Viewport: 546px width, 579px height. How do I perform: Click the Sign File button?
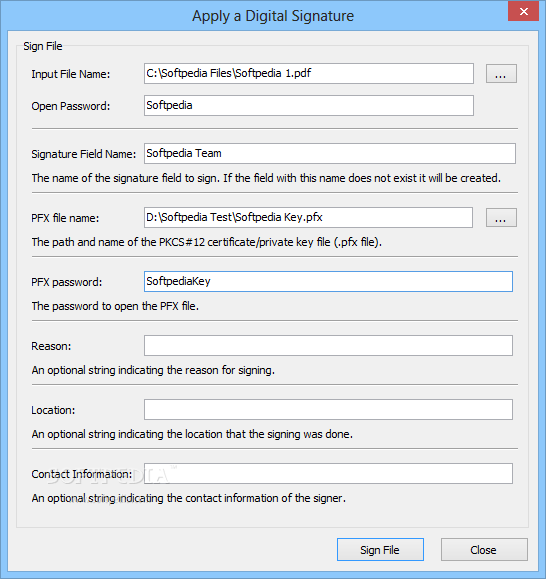[380, 549]
